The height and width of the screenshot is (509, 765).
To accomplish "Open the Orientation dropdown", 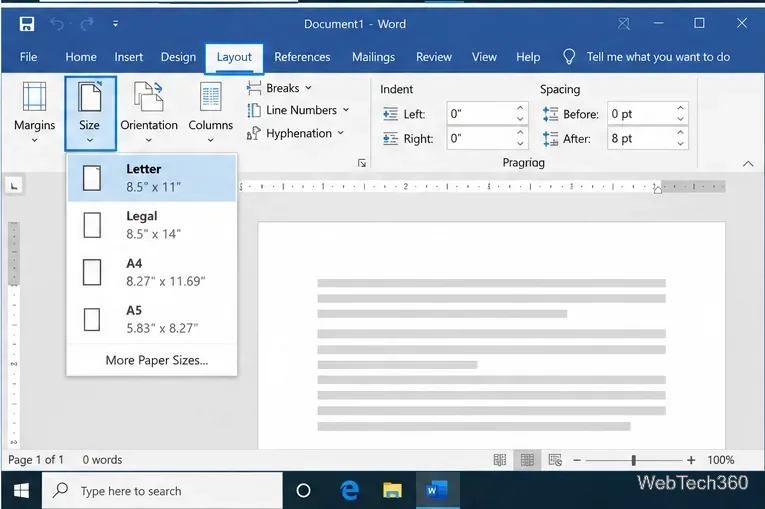I will click(149, 113).
